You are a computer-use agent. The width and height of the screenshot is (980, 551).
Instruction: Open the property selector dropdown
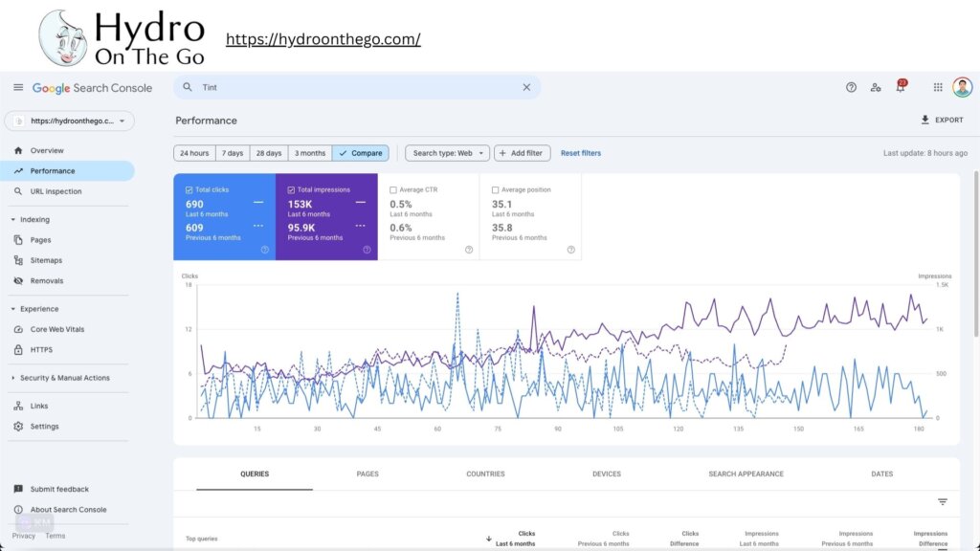[69, 121]
